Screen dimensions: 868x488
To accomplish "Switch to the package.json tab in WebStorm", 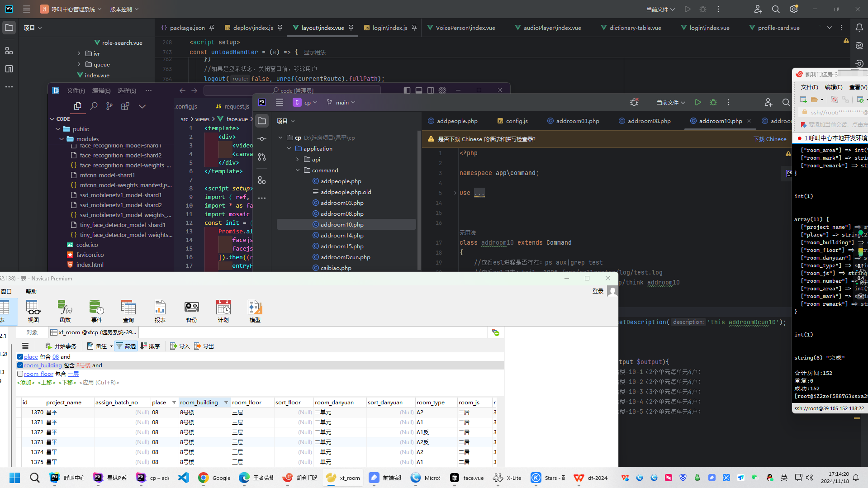I will point(187,28).
